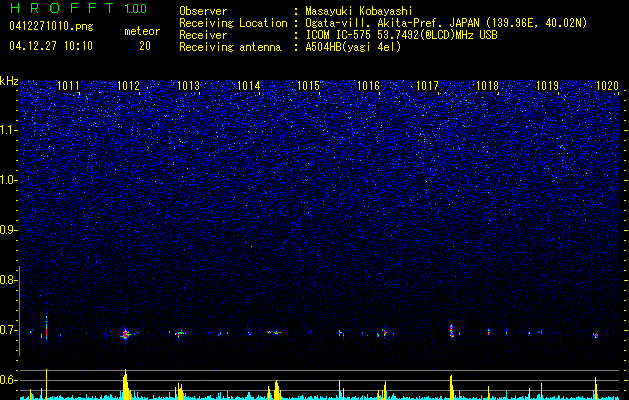
Task: Click the 0.6 frequency axis label
Action: point(7,380)
